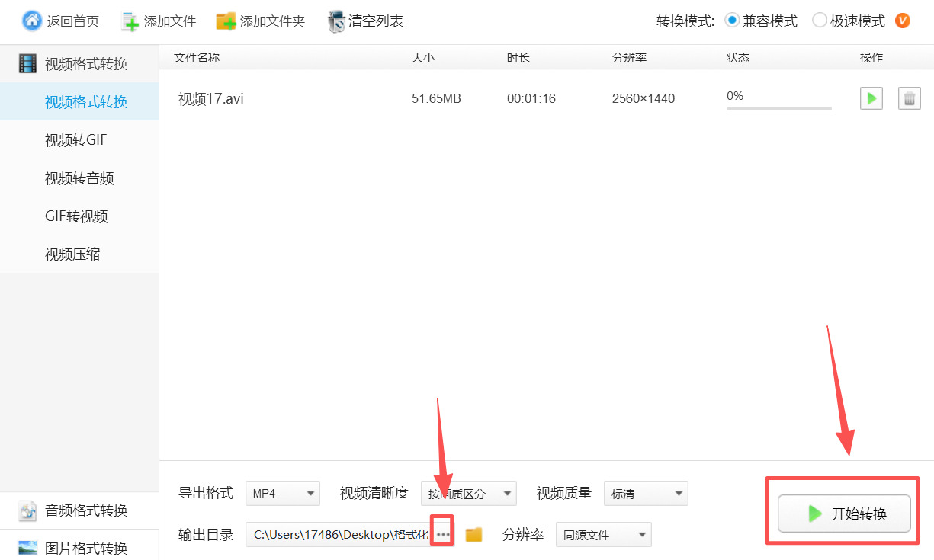Click the 00:01:16 duration value
Image resolution: width=934 pixels, height=560 pixels.
pyautogui.click(x=531, y=98)
